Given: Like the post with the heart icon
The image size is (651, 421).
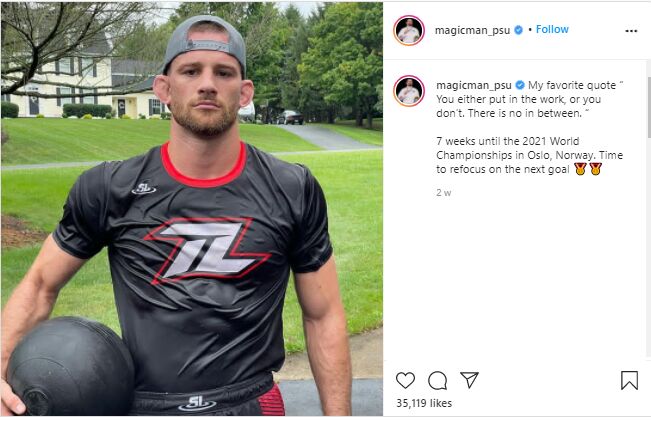Looking at the screenshot, I should click(x=405, y=380).
